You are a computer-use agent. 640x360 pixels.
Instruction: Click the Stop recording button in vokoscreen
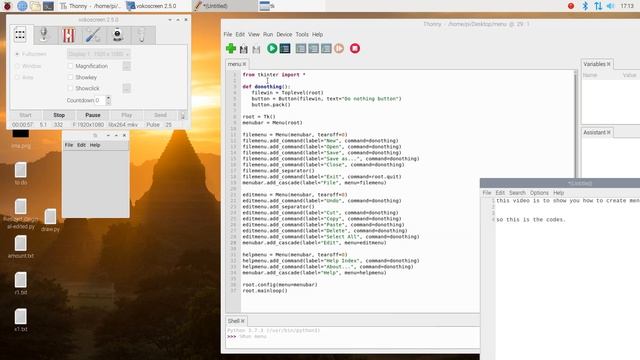(x=59, y=115)
